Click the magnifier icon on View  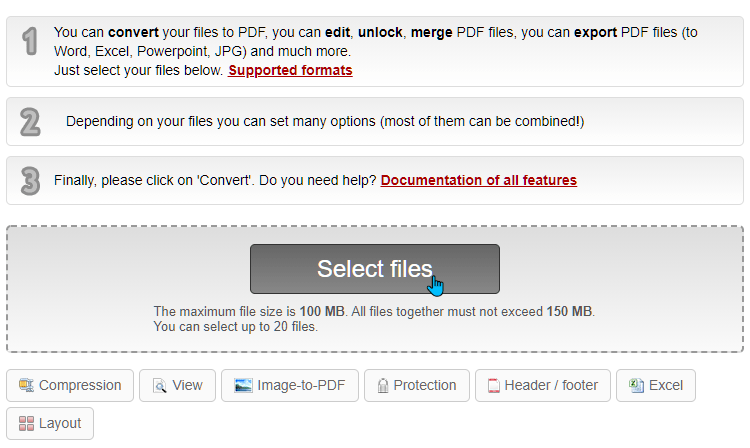[x=159, y=386]
